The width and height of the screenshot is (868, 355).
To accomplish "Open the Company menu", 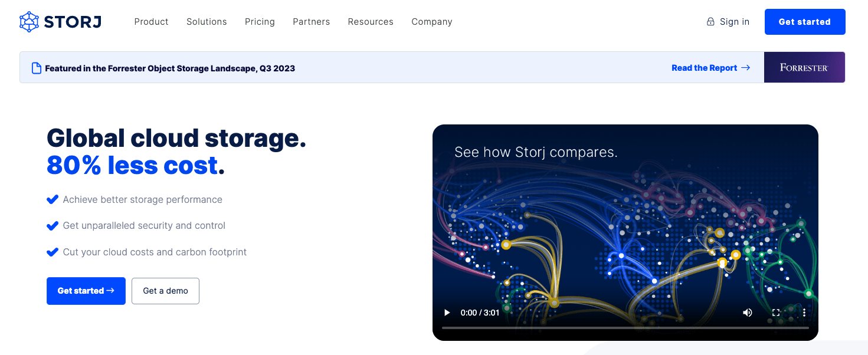I will coord(432,22).
